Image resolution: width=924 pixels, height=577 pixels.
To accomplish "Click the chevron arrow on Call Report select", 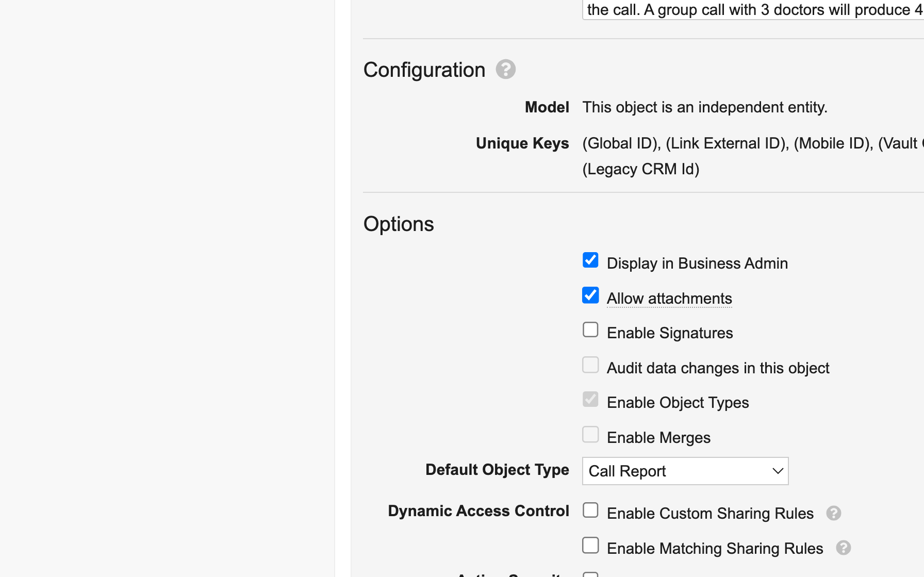I will click(778, 471).
